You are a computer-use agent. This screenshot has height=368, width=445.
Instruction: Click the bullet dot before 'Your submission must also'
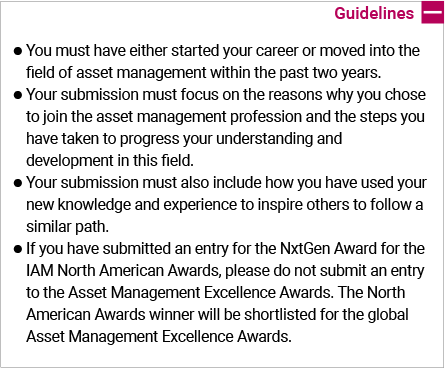(18, 183)
